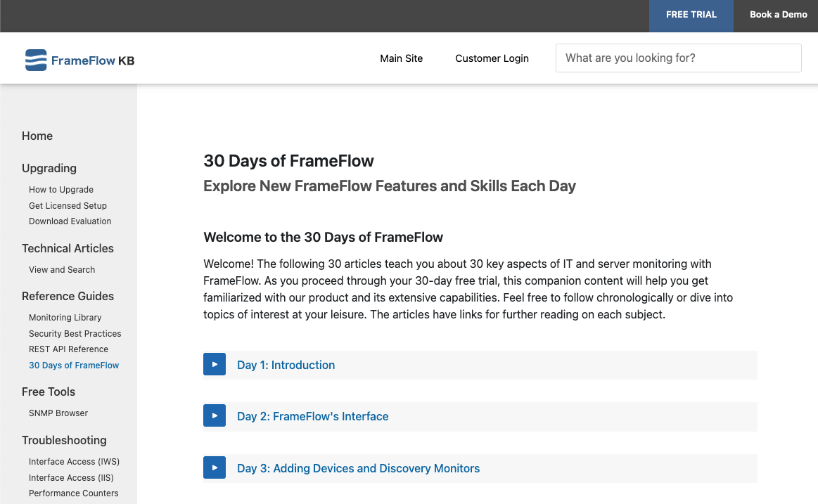Open SNMP Browser

pos(58,413)
